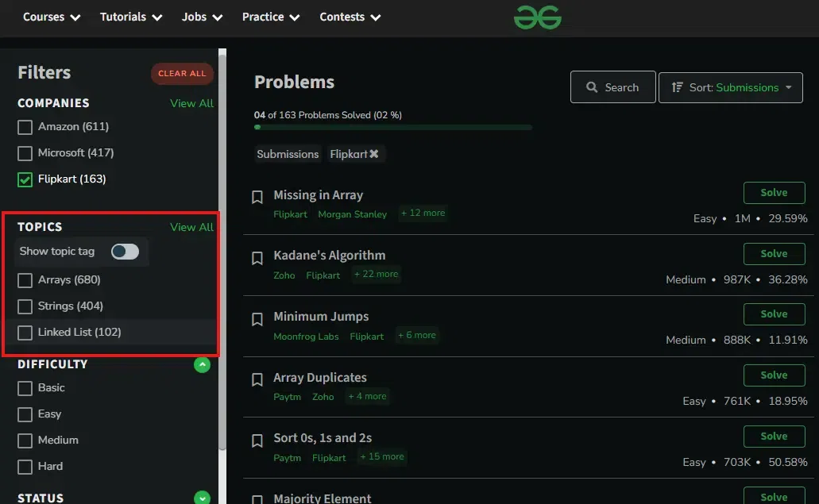Click the Submissions filter chip
819x504 pixels.
(288, 154)
